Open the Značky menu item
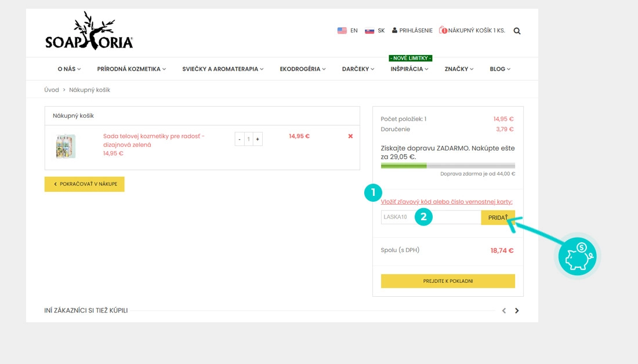Image resolution: width=638 pixels, height=364 pixels. pos(459,69)
